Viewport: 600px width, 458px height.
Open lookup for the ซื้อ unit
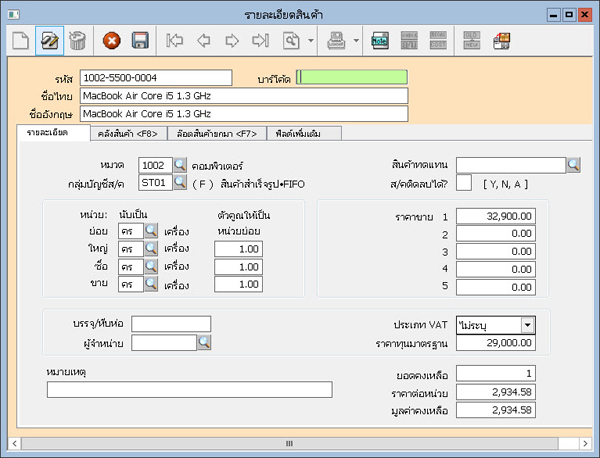point(151,266)
